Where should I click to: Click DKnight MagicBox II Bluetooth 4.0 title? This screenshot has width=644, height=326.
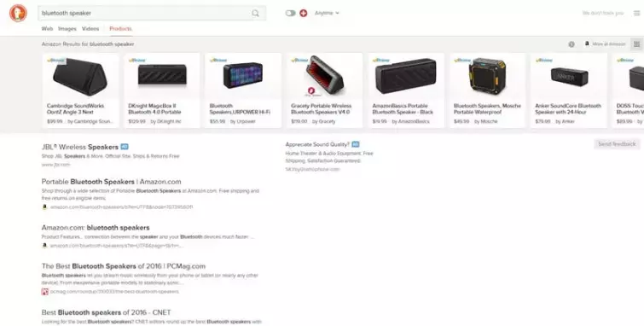coord(154,109)
